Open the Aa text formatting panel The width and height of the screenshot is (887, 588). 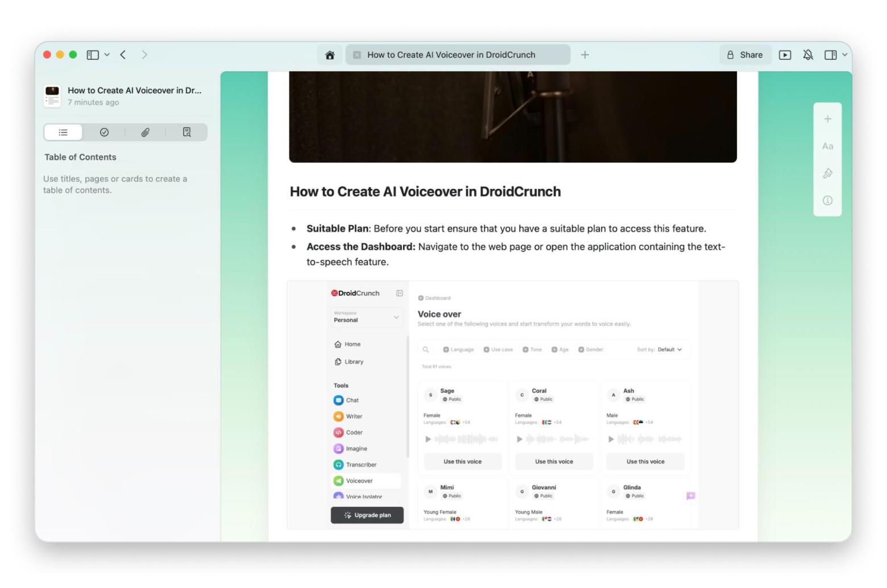click(827, 146)
